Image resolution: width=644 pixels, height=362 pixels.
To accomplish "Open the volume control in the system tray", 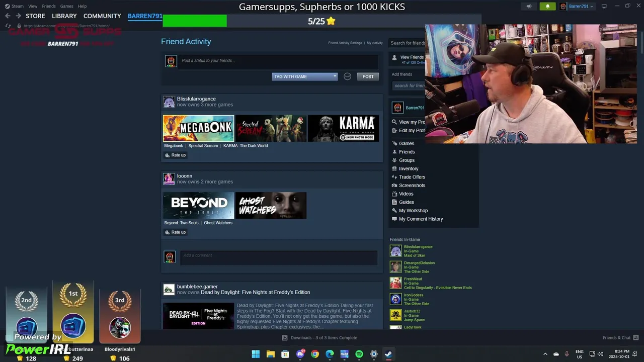I will coord(600,354).
